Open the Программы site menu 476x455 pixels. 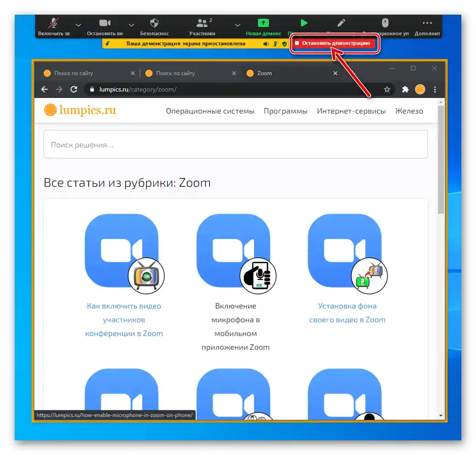[x=285, y=111]
